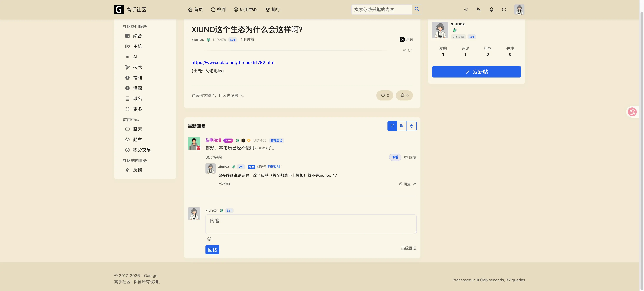This screenshot has height=291, width=644.
Task: Click the floating translate widget icon
Action: point(632,112)
